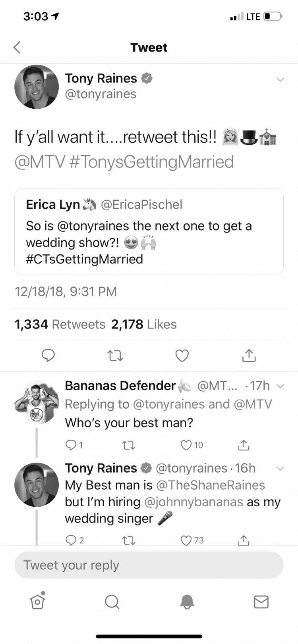Viewport: 298px width, 644px height.
Task: Go to the Home tab
Action: point(37,601)
